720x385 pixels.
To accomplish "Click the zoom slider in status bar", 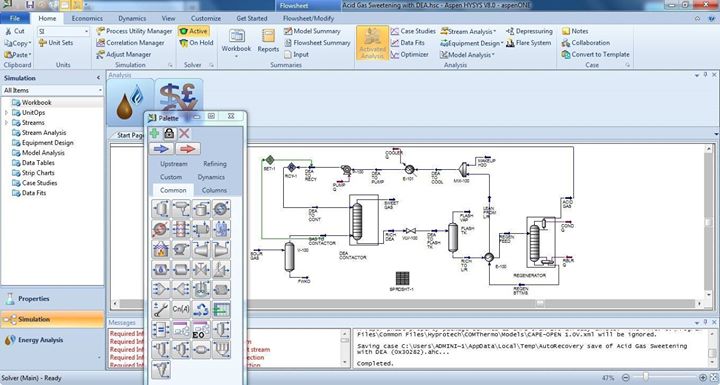I will (x=646, y=377).
